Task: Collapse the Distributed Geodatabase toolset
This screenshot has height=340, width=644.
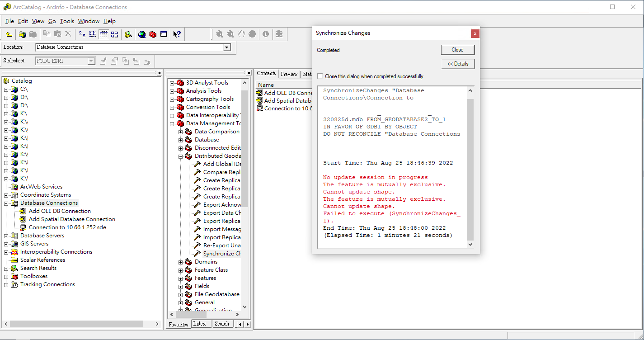Action: tap(180, 156)
